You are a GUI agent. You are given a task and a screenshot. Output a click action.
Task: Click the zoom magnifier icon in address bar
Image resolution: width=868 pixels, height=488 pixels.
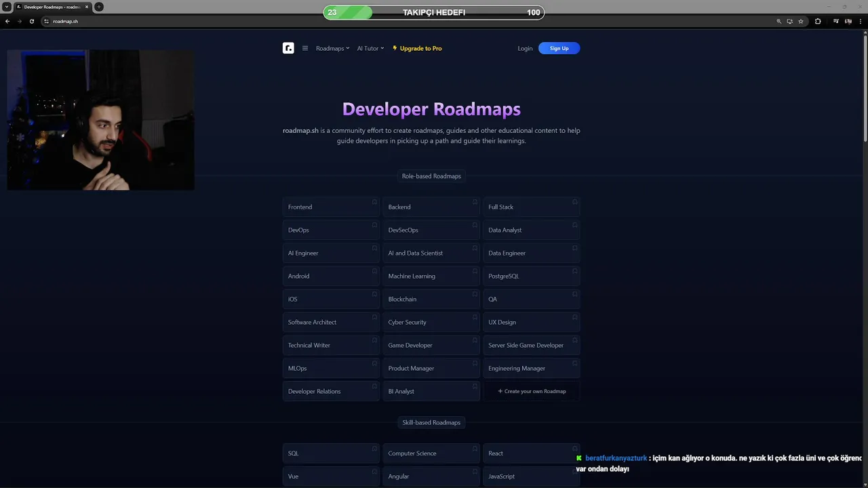click(779, 21)
